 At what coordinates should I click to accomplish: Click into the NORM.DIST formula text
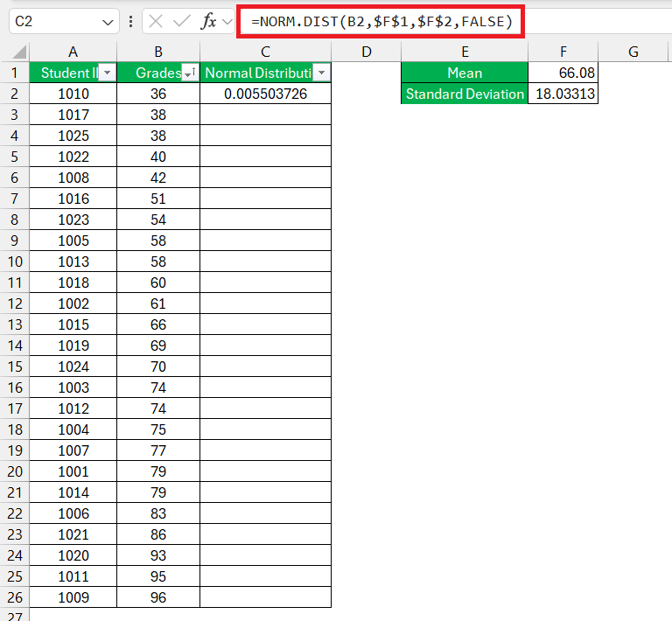coord(381,21)
